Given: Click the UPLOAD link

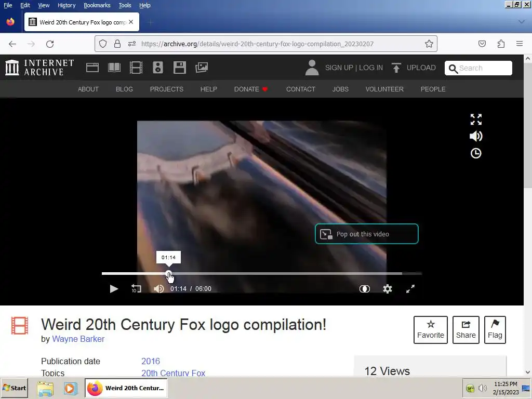Looking at the screenshot, I should (421, 68).
